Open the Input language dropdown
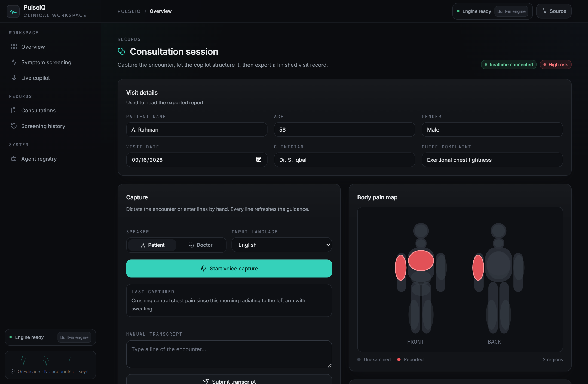Image resolution: width=588 pixels, height=384 pixels. coord(282,245)
